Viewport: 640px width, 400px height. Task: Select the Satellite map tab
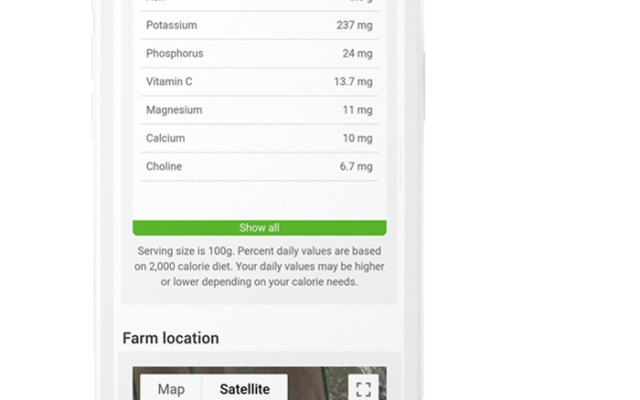coord(244,389)
